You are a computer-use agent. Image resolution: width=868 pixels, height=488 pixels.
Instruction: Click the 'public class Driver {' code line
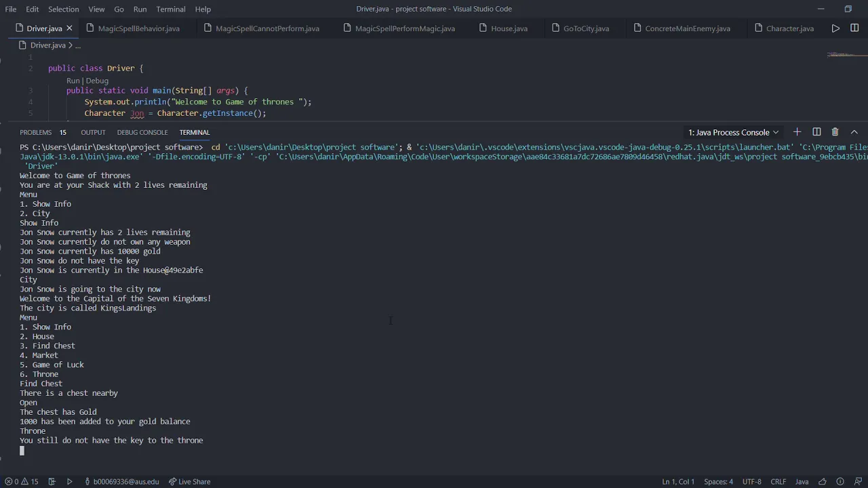coord(96,68)
